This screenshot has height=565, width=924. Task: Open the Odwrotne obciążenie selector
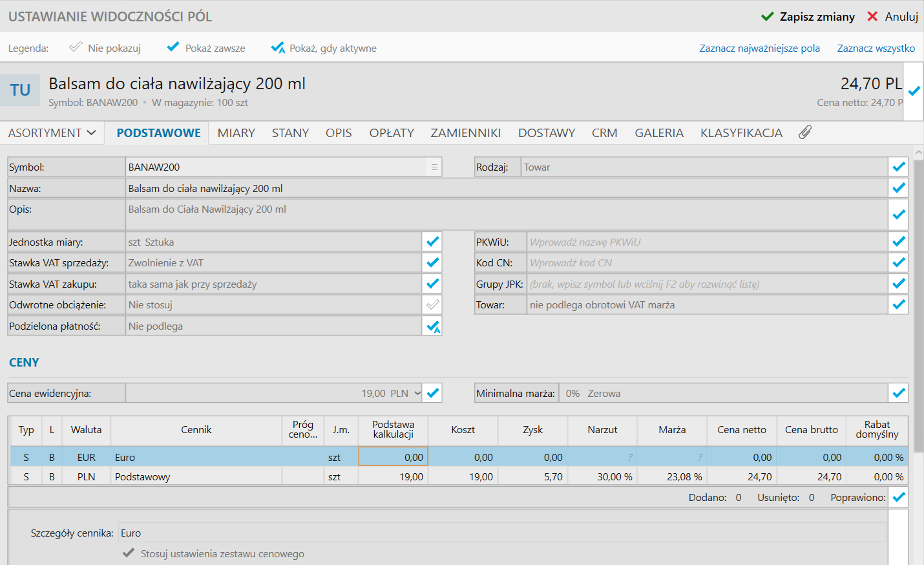coord(273,304)
